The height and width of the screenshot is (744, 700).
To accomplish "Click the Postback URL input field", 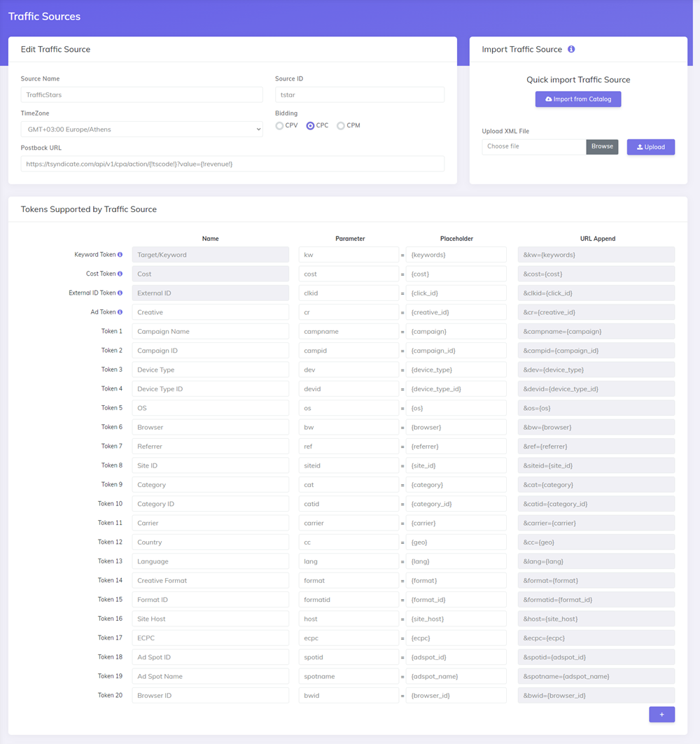I will point(232,164).
